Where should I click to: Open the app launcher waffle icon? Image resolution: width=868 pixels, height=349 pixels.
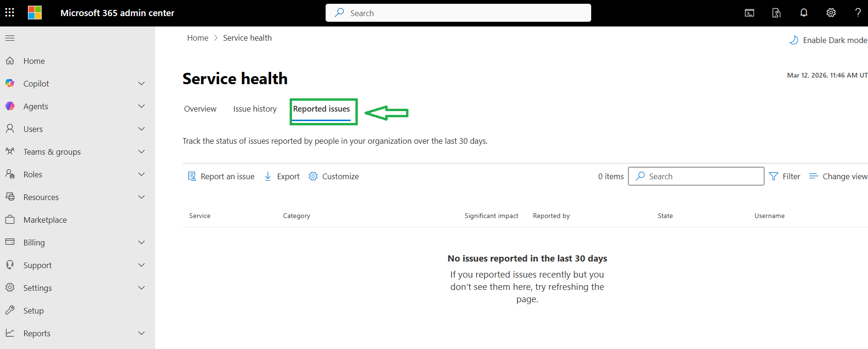click(x=9, y=13)
